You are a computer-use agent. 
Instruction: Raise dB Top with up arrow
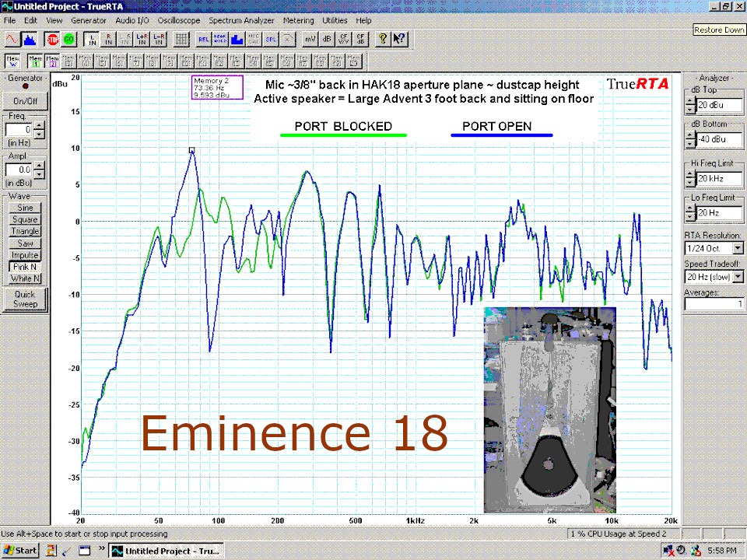691,101
